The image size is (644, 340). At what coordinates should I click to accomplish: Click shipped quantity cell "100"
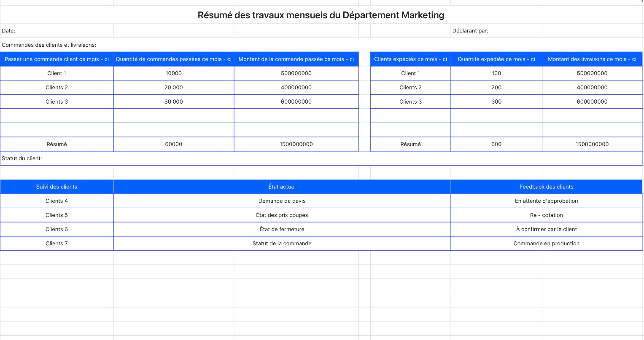(x=496, y=73)
